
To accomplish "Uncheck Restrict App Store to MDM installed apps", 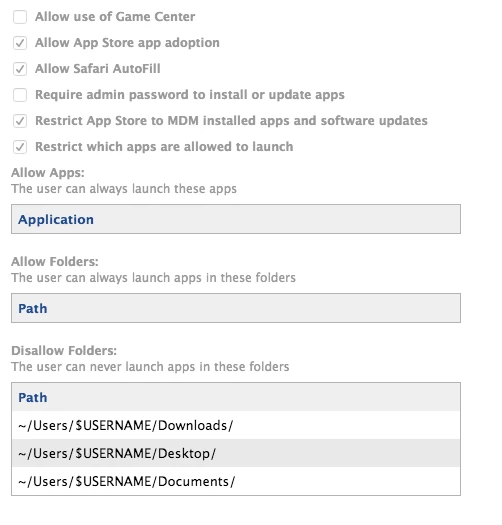I will pyautogui.click(x=20, y=121).
